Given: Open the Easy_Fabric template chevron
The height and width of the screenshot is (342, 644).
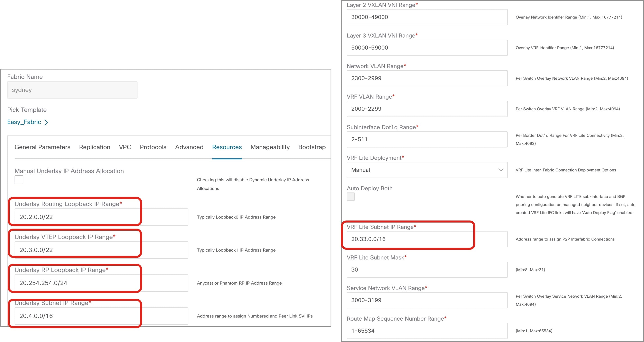Looking at the screenshot, I should coord(46,122).
